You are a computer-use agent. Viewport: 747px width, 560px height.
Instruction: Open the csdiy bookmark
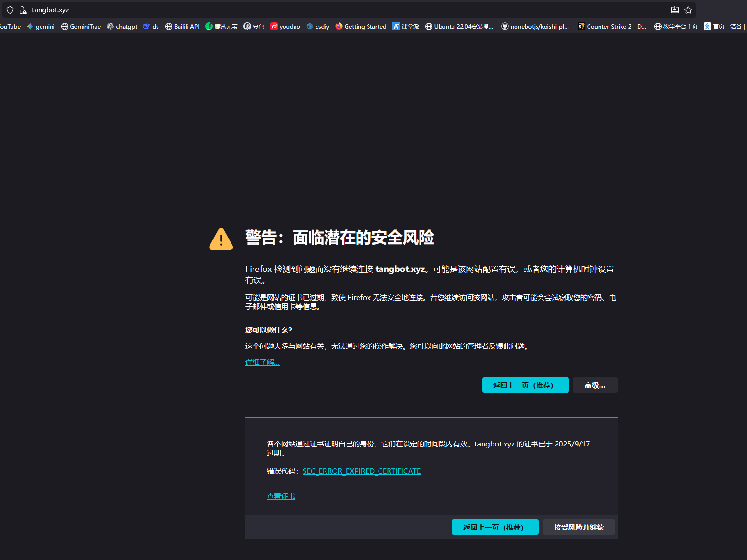point(318,27)
